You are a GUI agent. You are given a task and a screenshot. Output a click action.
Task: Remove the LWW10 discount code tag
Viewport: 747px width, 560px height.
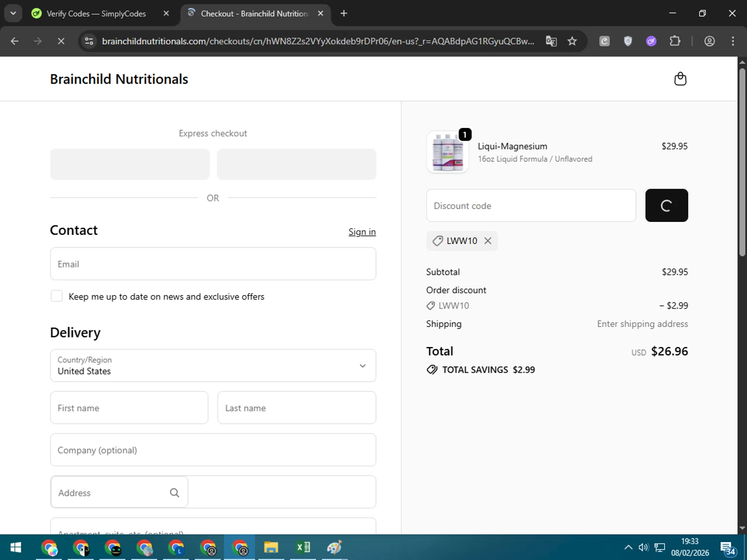[x=488, y=241]
